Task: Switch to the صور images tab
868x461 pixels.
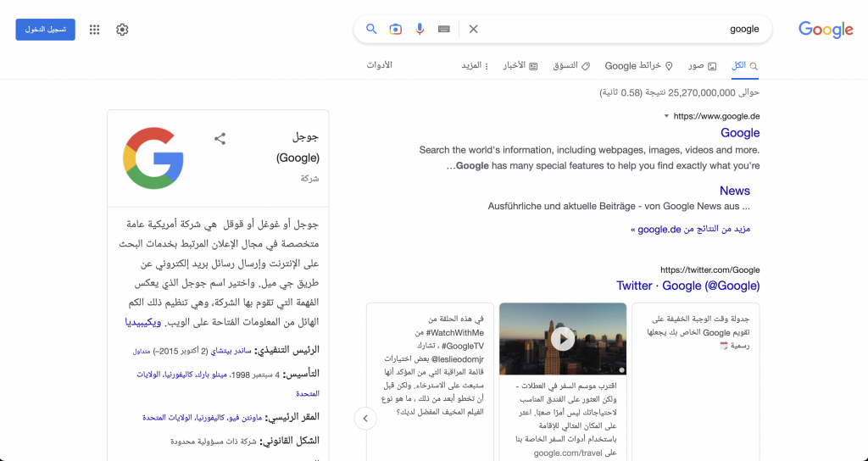Action: [x=703, y=66]
